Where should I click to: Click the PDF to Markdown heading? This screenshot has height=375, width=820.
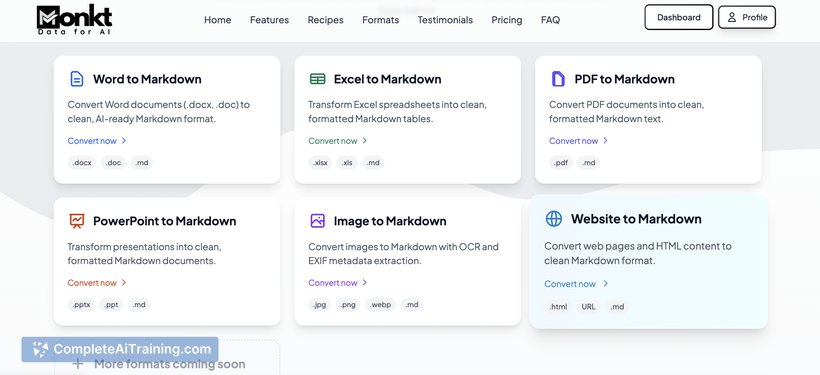[x=624, y=79]
